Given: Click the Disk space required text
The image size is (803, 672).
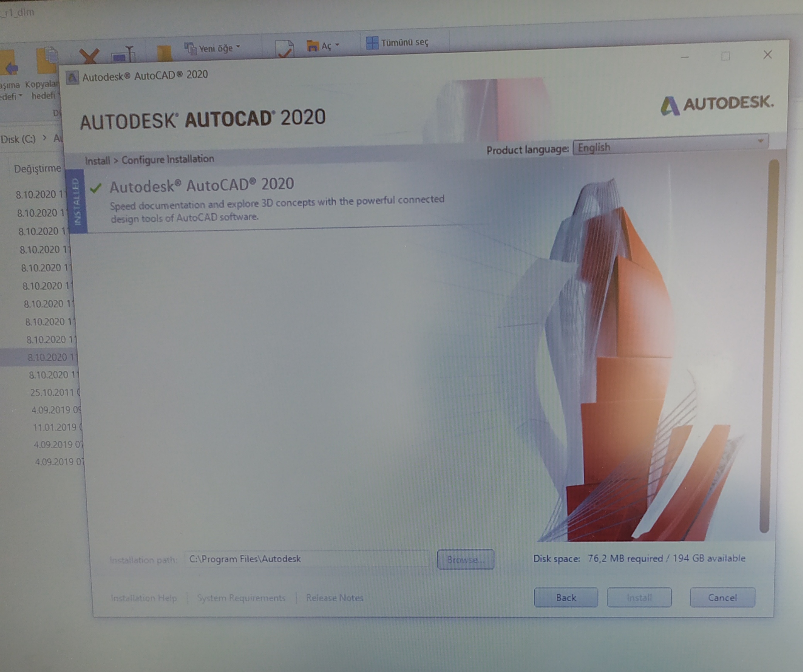Looking at the screenshot, I should [639, 558].
